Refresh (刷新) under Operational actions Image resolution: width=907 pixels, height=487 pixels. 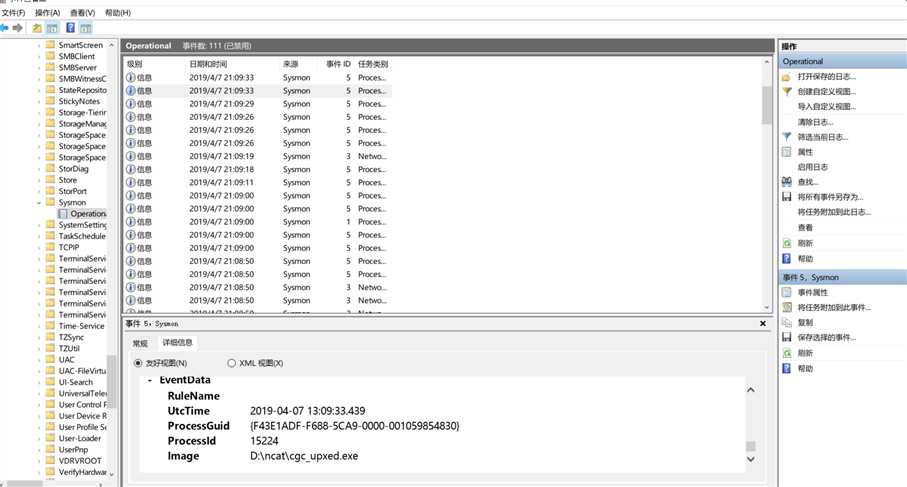point(805,244)
